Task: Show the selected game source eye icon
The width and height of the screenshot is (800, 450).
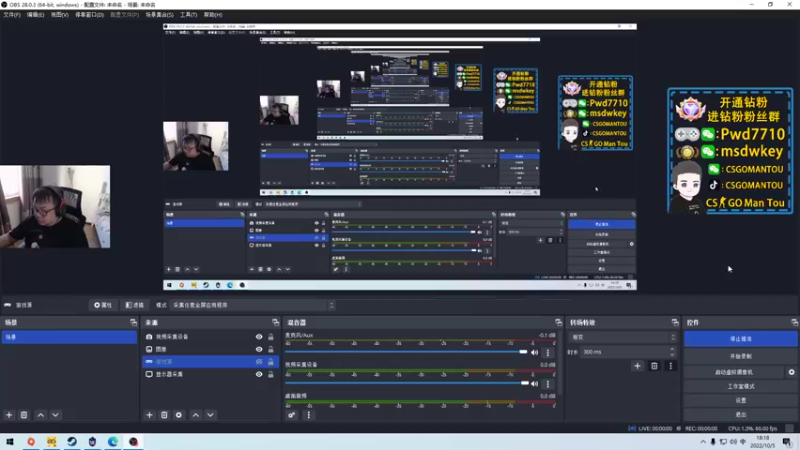Action: tap(259, 362)
